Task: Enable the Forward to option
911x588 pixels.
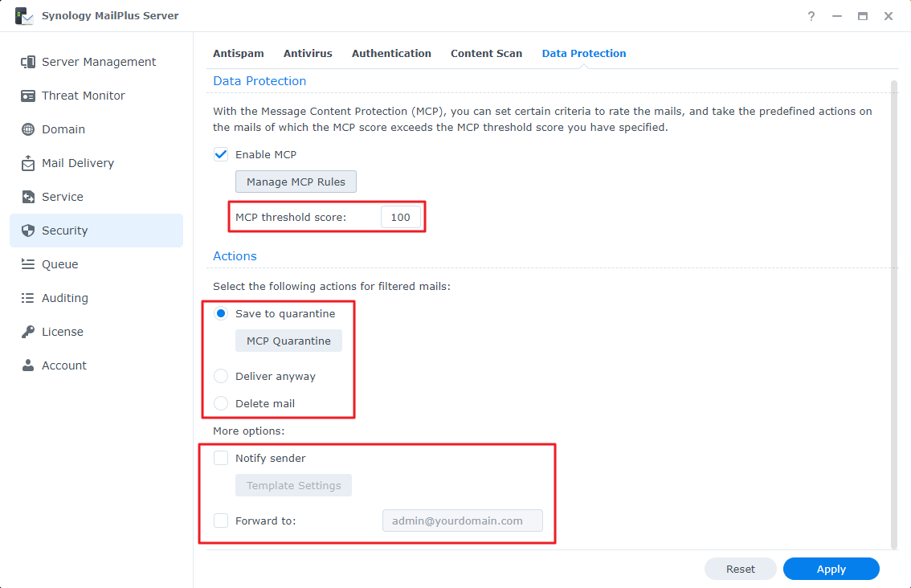Action: [x=221, y=520]
